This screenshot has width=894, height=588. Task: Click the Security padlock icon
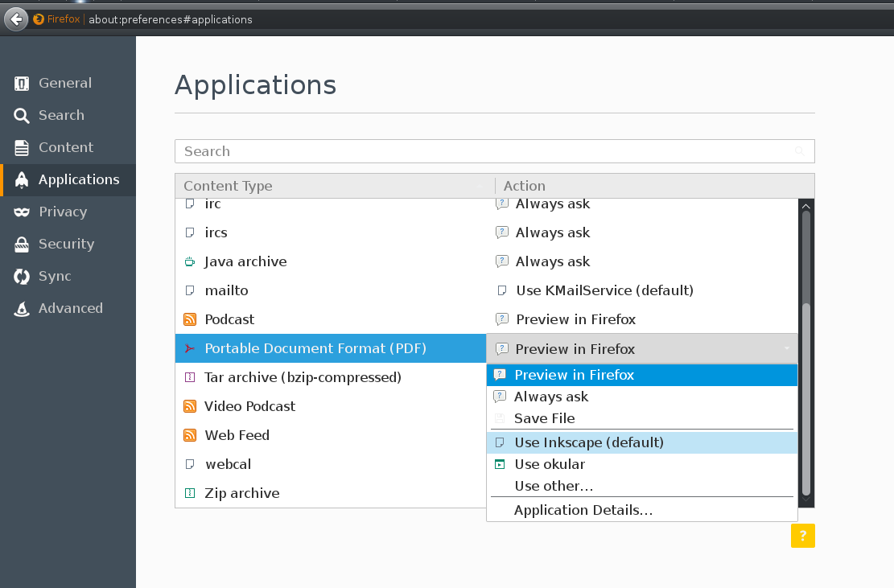click(22, 244)
